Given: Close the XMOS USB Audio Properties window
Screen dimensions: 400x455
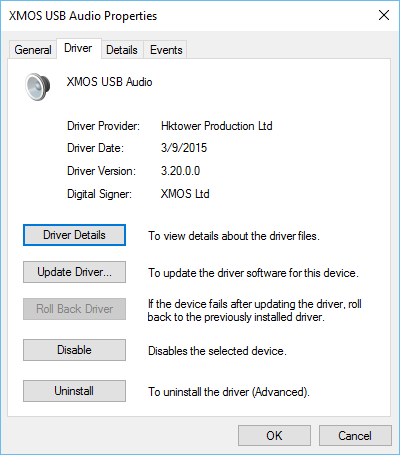Looking at the screenshot, I should click(384, 15).
